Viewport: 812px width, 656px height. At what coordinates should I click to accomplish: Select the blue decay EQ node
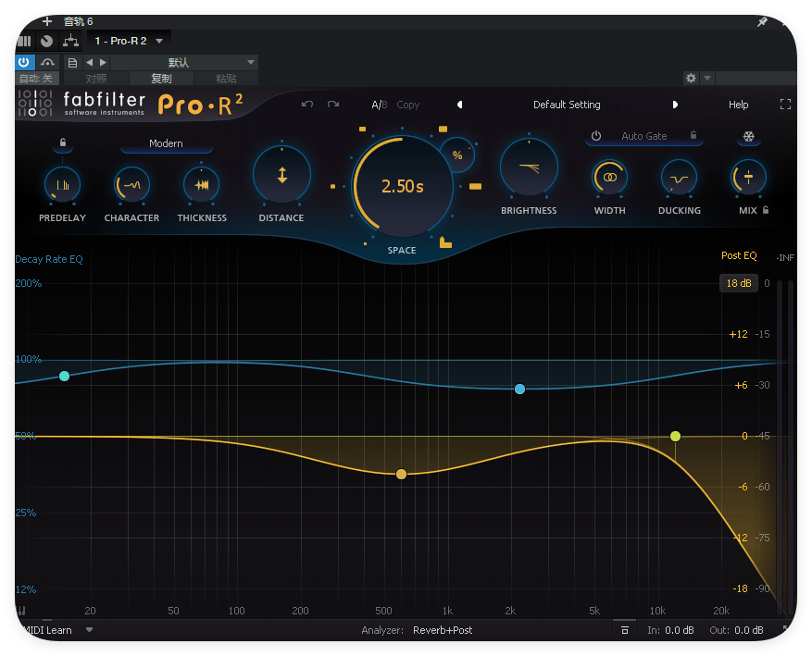[520, 389]
